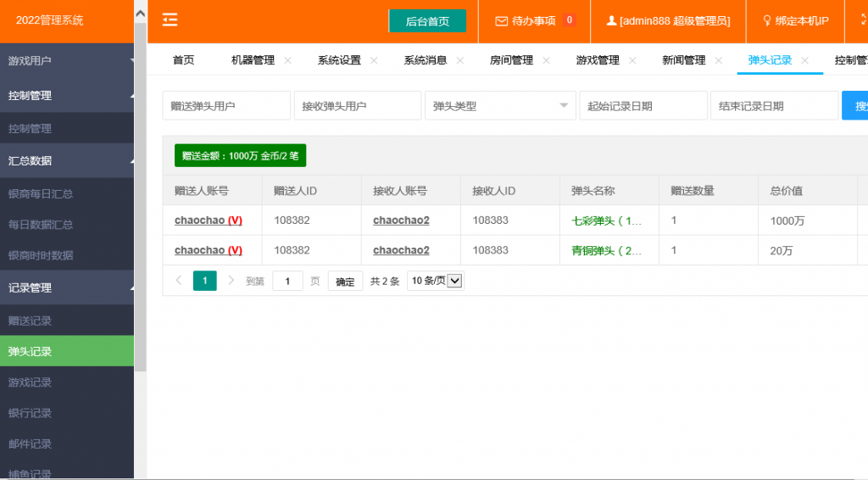
Task: Go to the next page arrow
Action: tap(231, 281)
